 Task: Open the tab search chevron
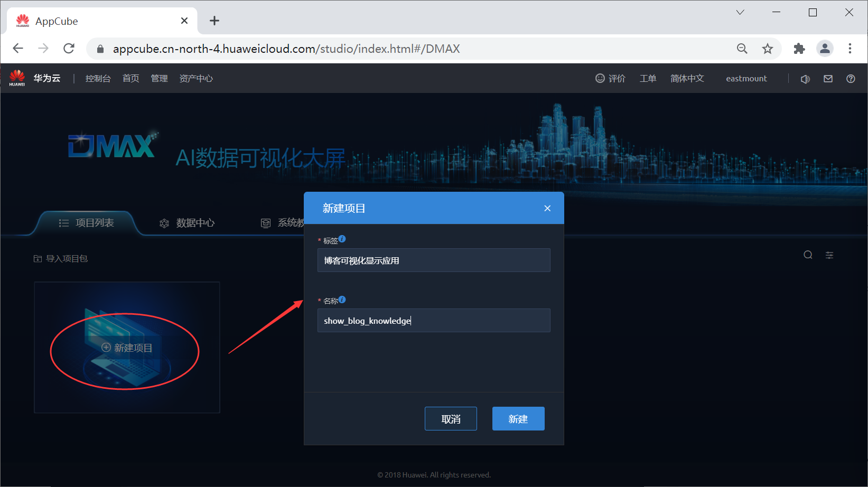[740, 12]
